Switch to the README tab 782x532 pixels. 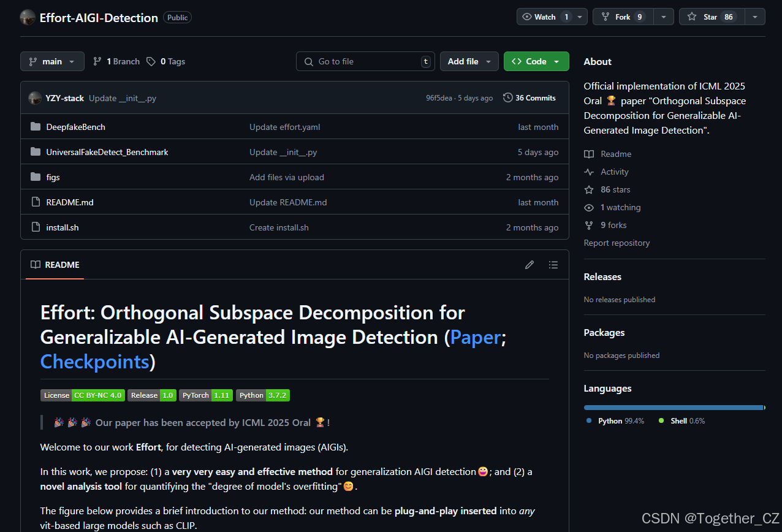click(x=54, y=264)
